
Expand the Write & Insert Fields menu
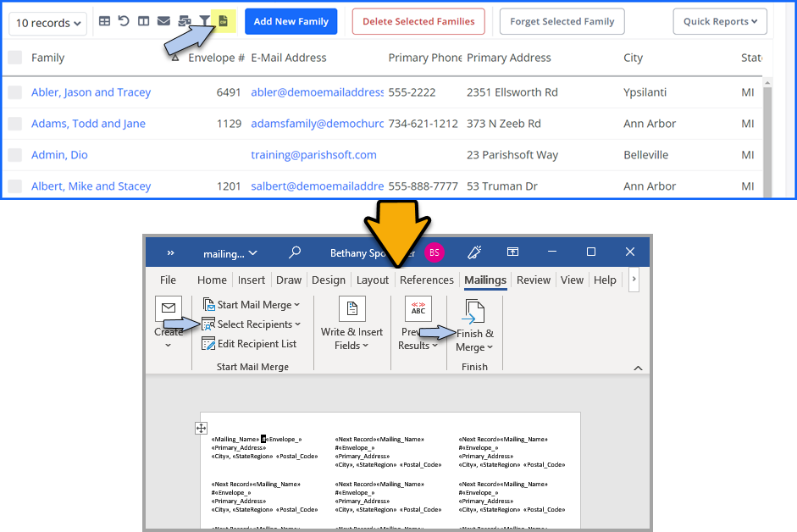coord(365,346)
